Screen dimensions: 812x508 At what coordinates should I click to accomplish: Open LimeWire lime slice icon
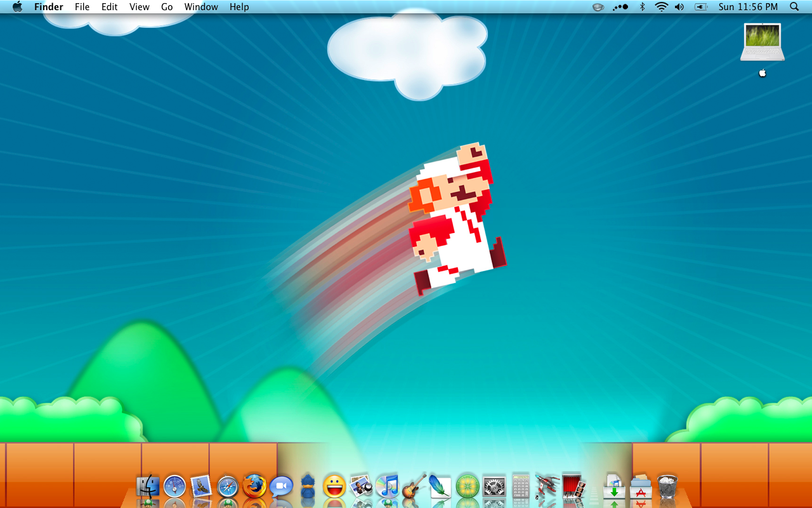pyautogui.click(x=468, y=486)
